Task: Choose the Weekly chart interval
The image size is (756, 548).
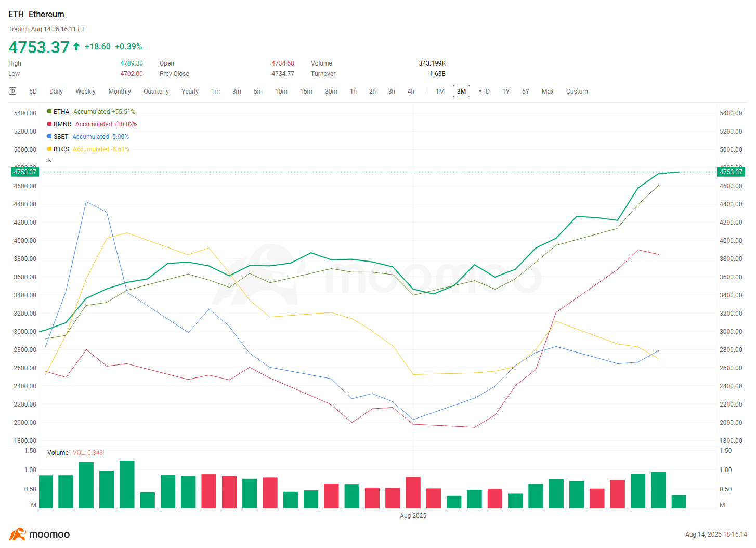Action: [85, 91]
